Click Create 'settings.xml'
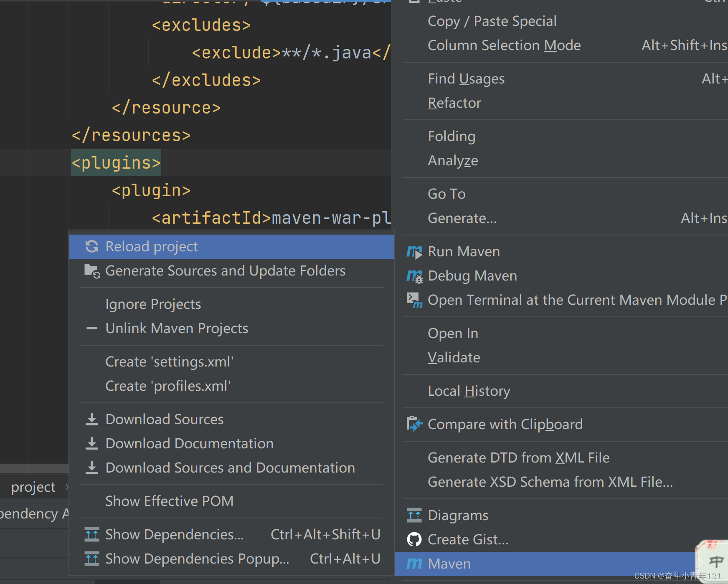Screen dimensions: 728x584 169,362
